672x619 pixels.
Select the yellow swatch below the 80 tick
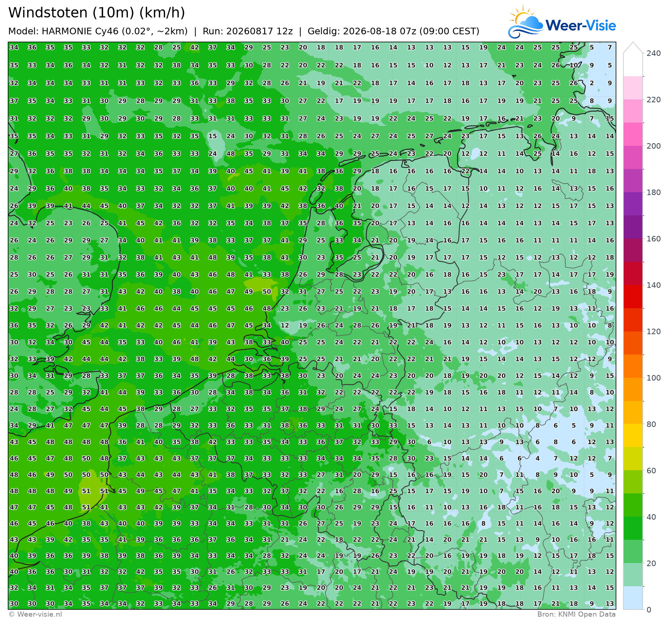pos(633,436)
